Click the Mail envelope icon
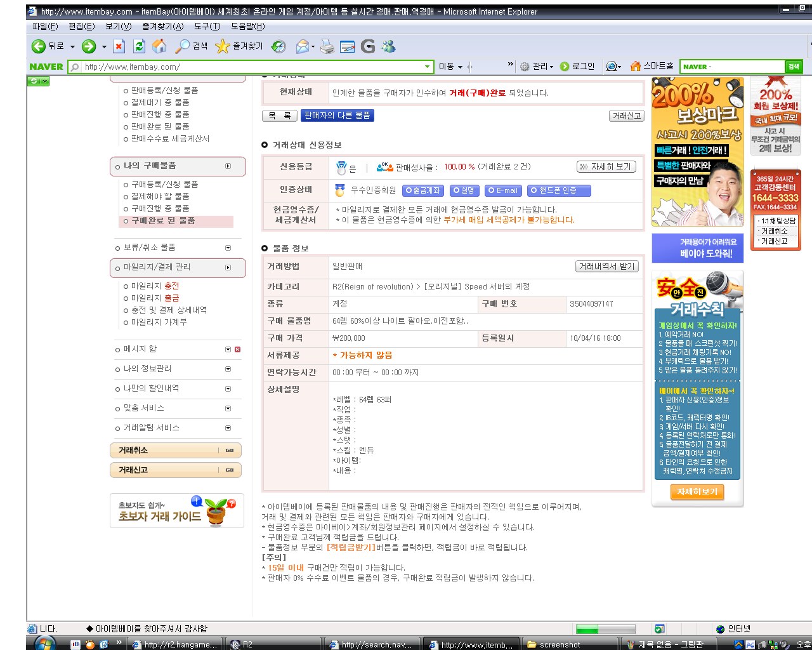The width and height of the screenshot is (812, 650). coord(303,46)
